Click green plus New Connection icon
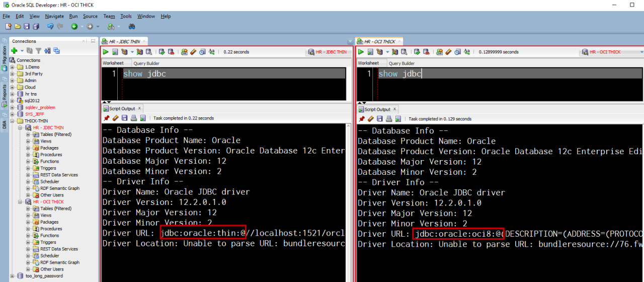 14,50
